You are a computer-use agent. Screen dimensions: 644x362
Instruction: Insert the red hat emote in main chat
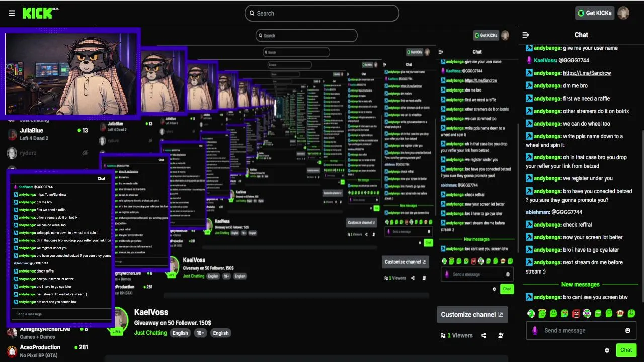[620, 313]
